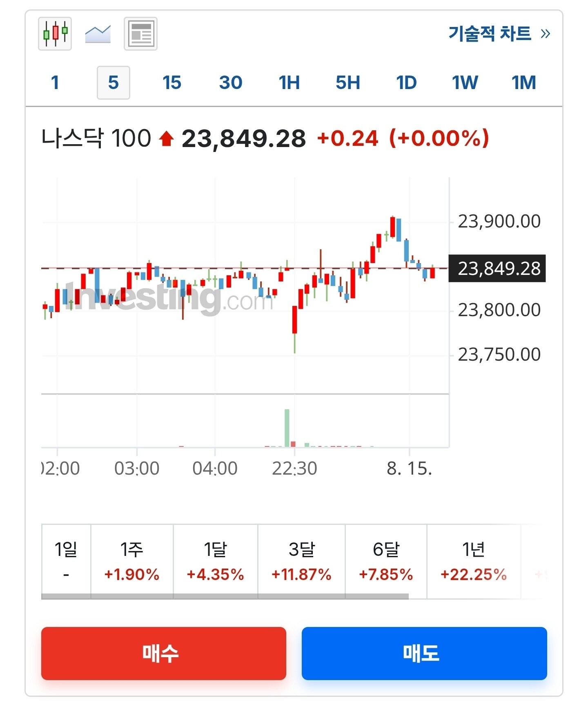Select the 1주 +1.90% performance cell
588x705 pixels.
[x=132, y=561]
